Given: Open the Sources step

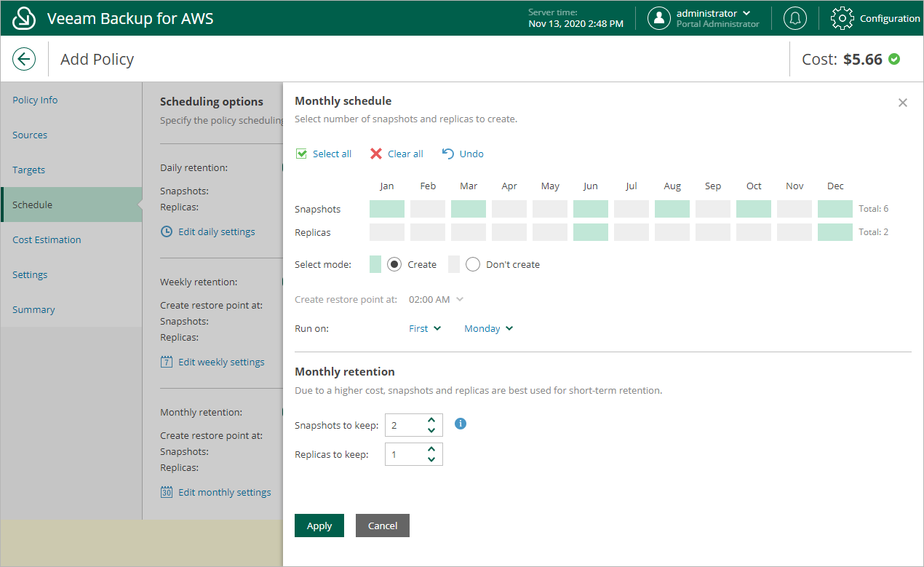Looking at the screenshot, I should point(71,135).
